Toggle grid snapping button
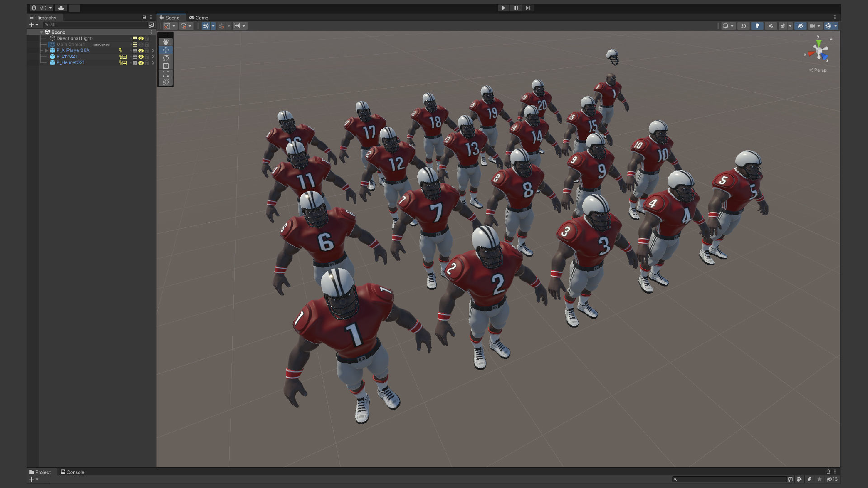The image size is (868, 488). [222, 26]
